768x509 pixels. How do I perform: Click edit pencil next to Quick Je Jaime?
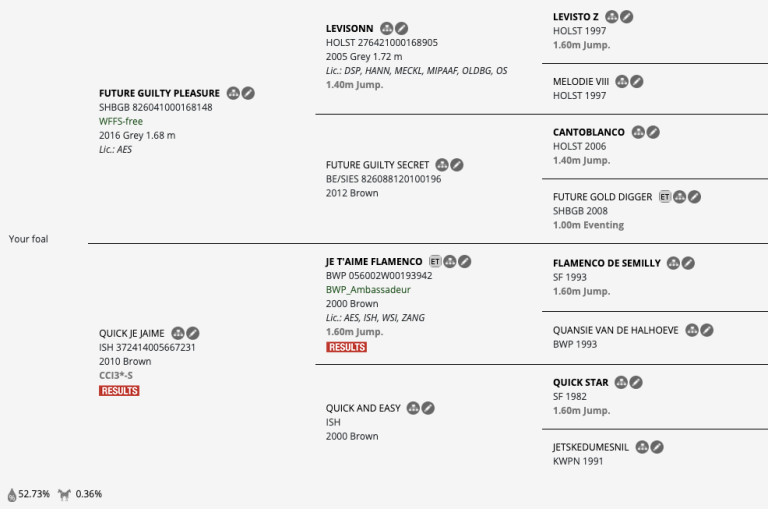193,333
